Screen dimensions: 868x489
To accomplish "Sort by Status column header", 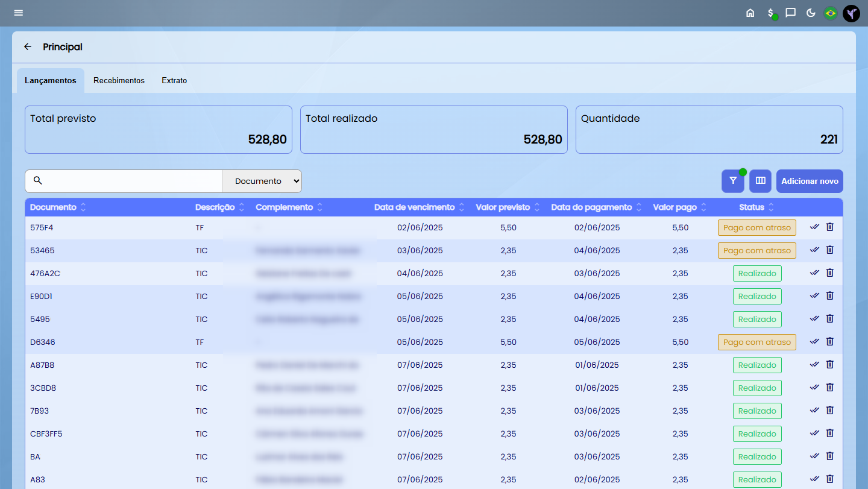I will (757, 207).
